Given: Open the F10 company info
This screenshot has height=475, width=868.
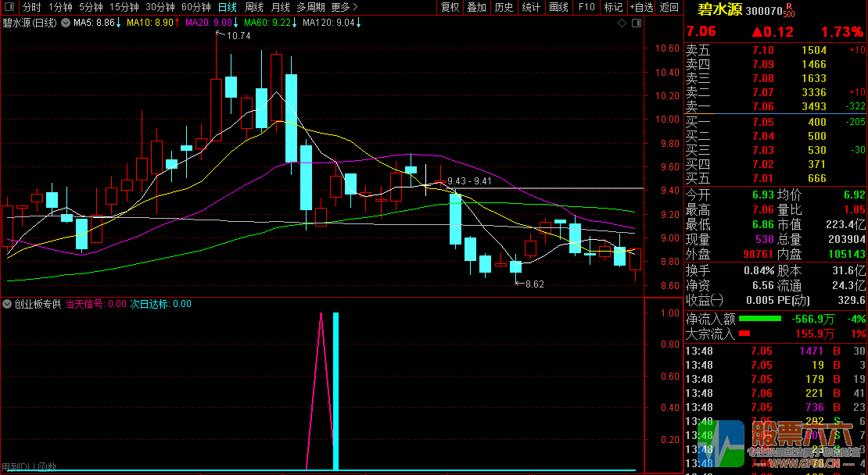Looking at the screenshot, I should click(x=586, y=7).
